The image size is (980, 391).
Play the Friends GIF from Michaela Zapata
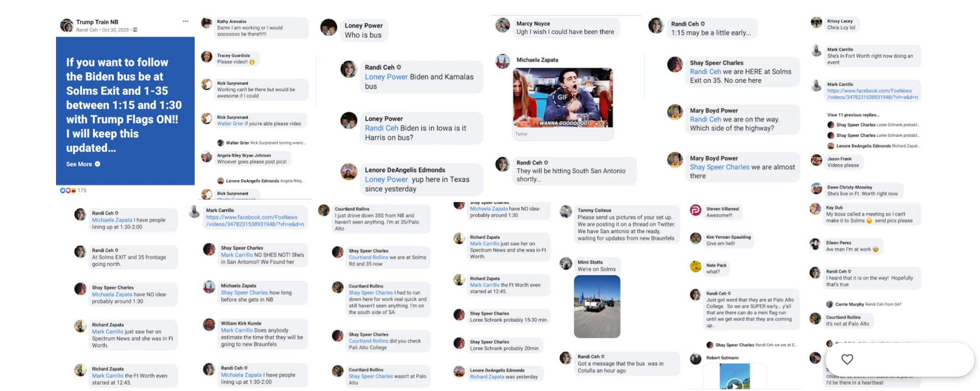pos(562,97)
